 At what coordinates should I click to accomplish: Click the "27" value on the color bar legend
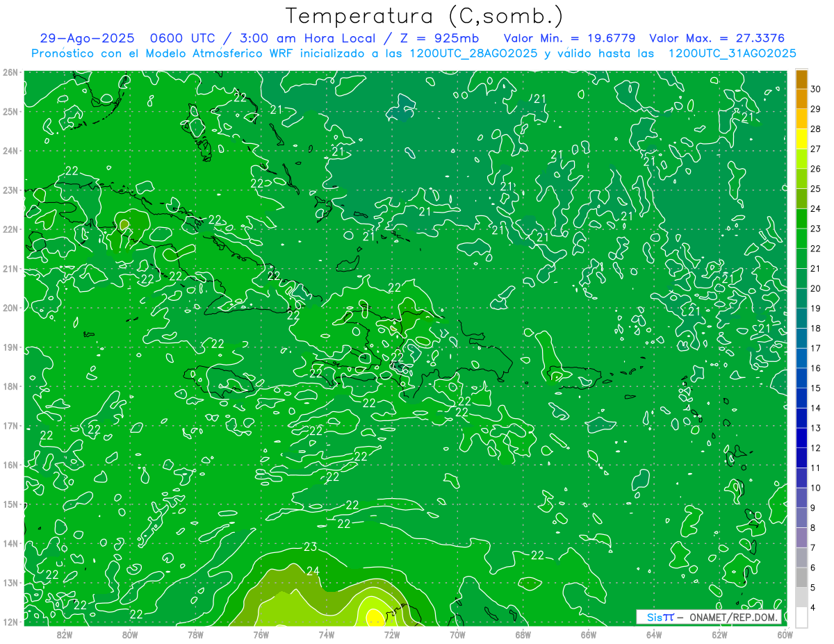[x=816, y=149]
